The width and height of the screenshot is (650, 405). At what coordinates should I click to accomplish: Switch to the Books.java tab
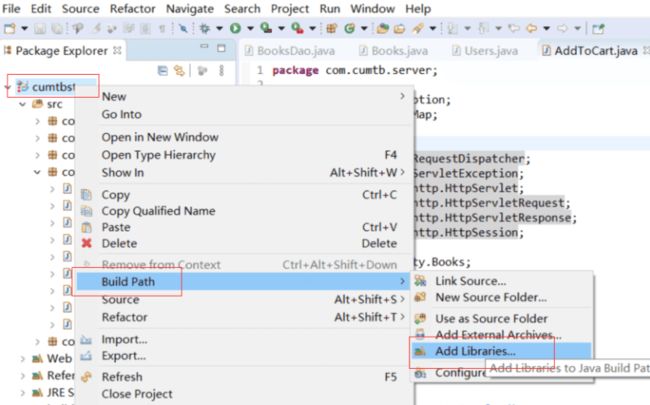pos(393,51)
